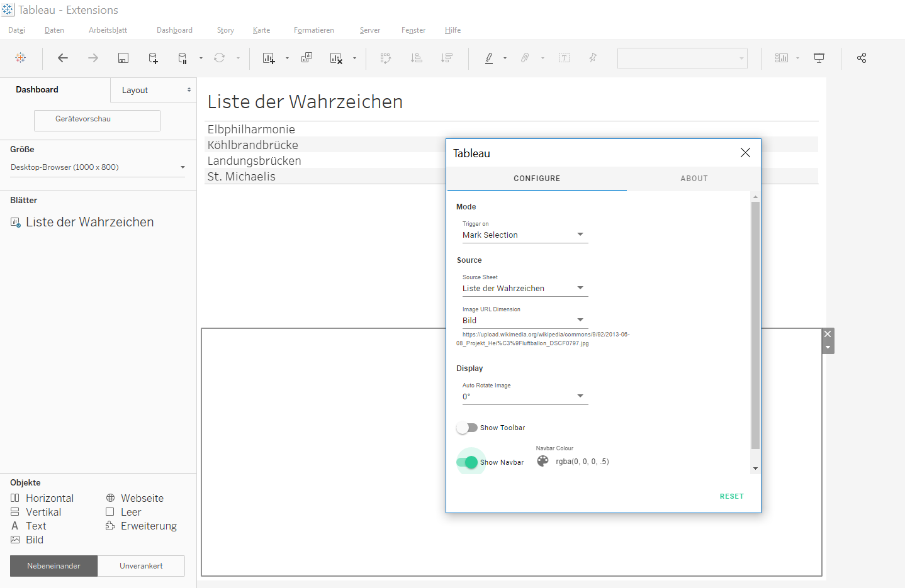Click the dialog scrollbar down arrow
Image resolution: width=905 pixels, height=588 pixels.
[x=755, y=469]
